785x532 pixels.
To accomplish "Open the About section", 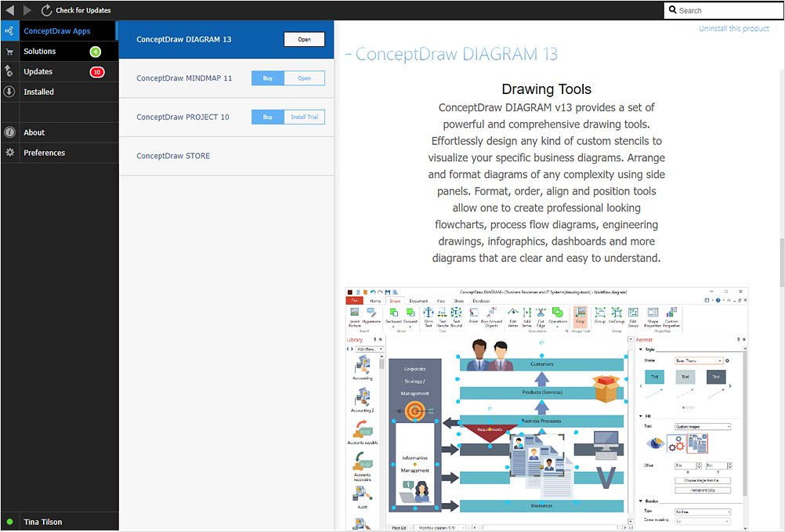I will 34,132.
